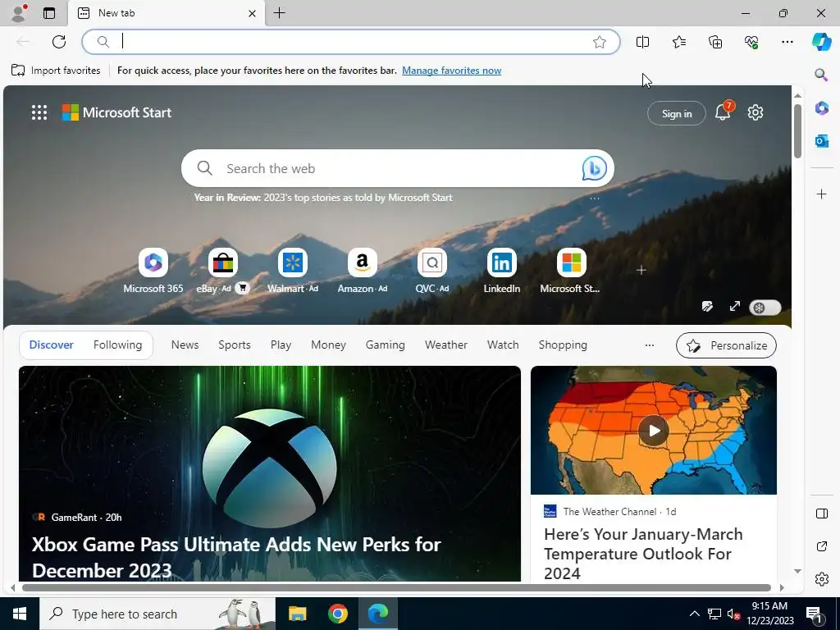Open more options under search headline
Viewport: 840px width, 630px height.
594,199
